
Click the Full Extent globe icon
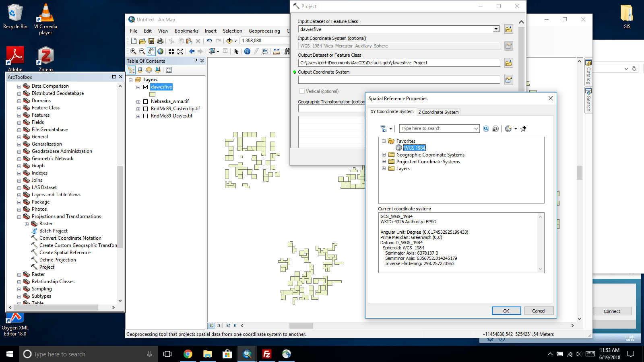tap(160, 51)
